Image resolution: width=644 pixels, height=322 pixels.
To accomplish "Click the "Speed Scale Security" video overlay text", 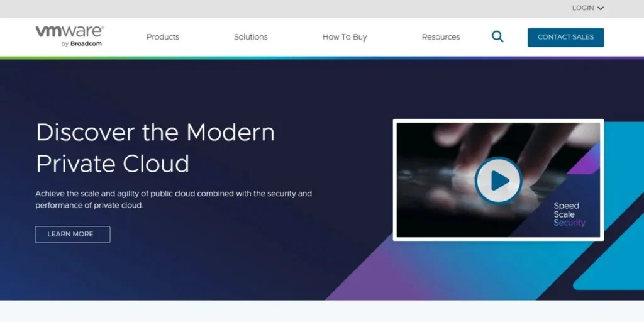I will 569,214.
